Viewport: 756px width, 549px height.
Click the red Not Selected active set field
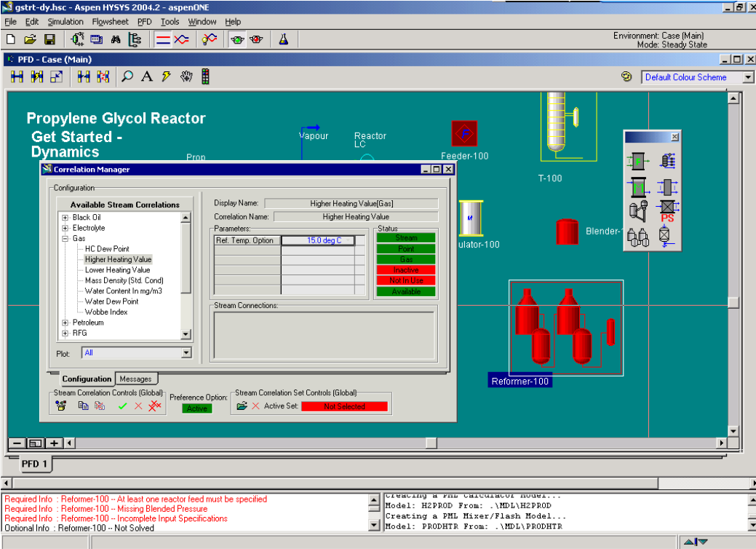coord(344,407)
